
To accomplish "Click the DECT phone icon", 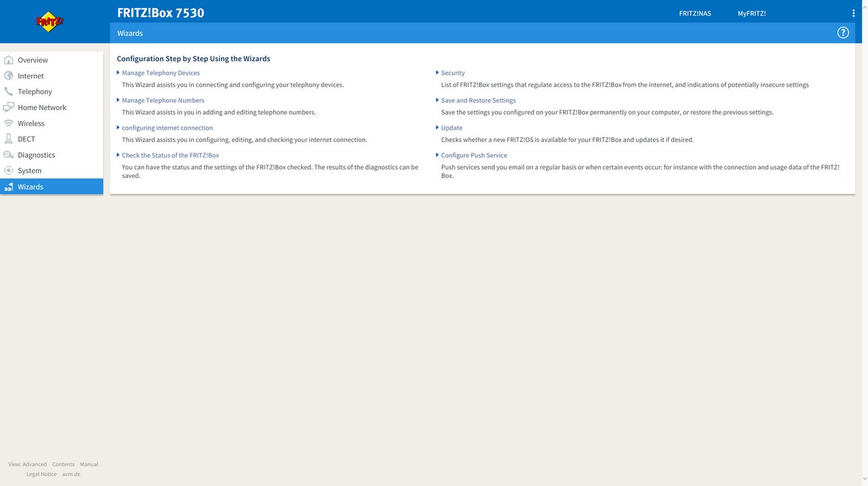I will pos(9,139).
